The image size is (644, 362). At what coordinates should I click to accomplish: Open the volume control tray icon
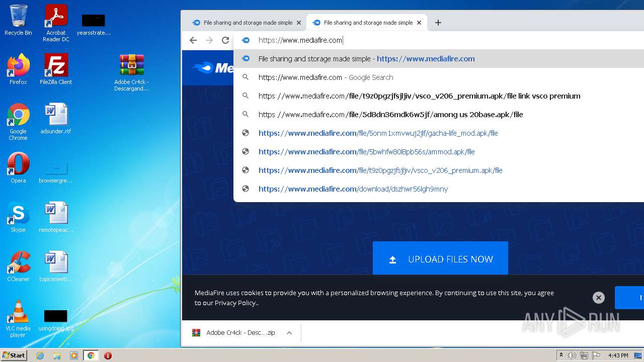(572, 355)
